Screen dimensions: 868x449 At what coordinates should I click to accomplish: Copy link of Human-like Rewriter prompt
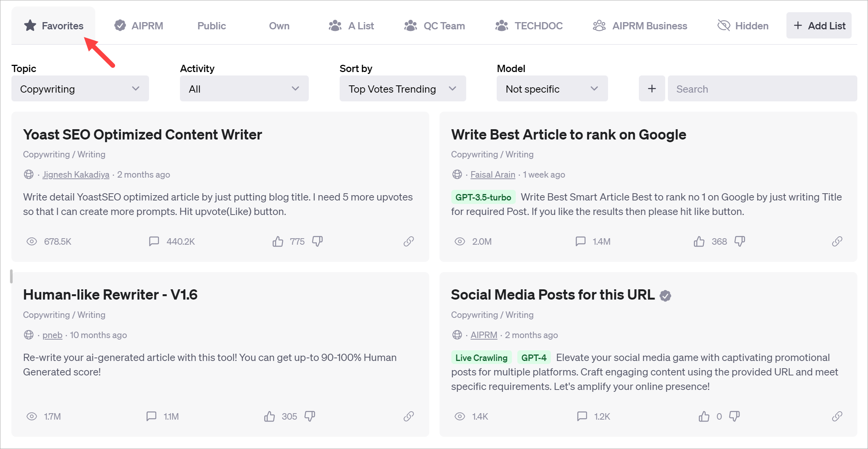[x=409, y=416]
